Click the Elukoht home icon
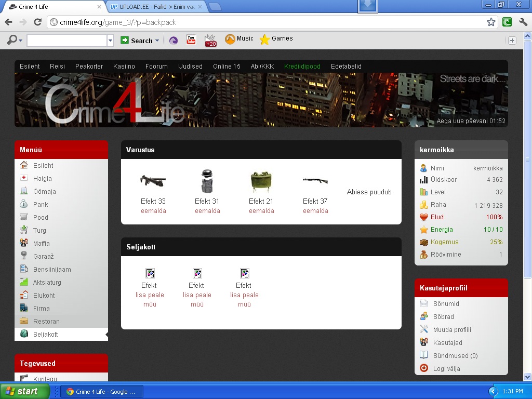 (24, 295)
